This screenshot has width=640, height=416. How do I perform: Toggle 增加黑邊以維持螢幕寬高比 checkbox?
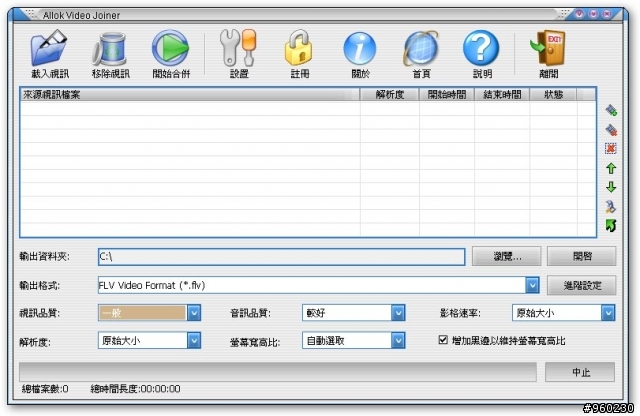(x=443, y=340)
